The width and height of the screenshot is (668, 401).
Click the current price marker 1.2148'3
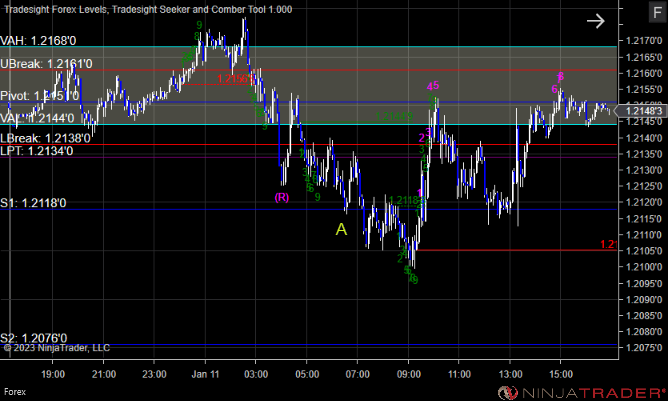coord(641,111)
